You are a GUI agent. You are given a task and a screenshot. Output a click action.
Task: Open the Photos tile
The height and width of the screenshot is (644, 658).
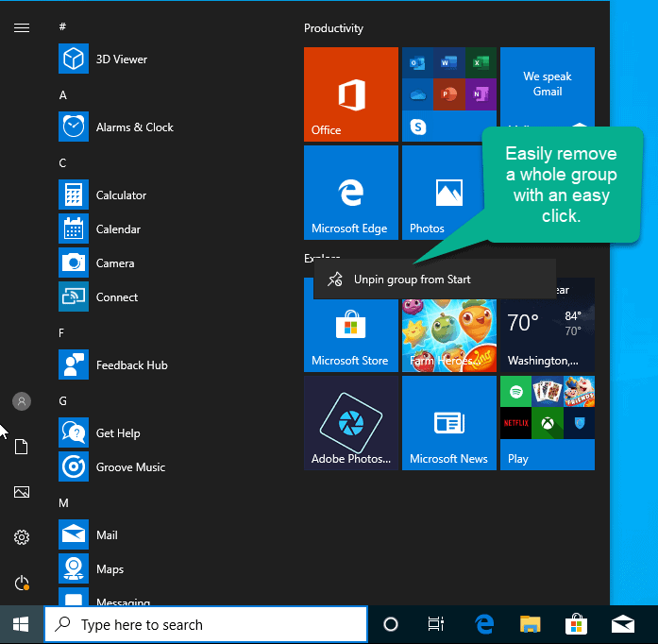443,193
